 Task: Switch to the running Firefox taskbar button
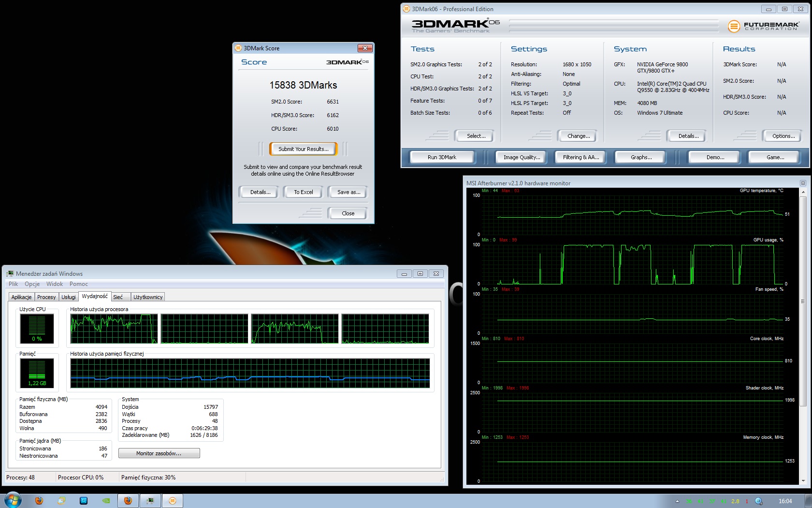pyautogui.click(x=128, y=501)
